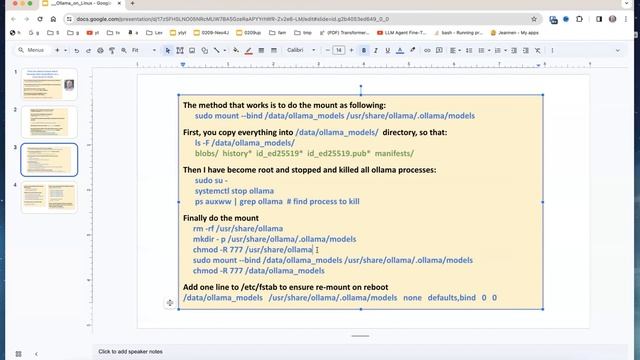Toggle numbered list formatting
This screenshot has width=640, height=360.
(x=498, y=51)
